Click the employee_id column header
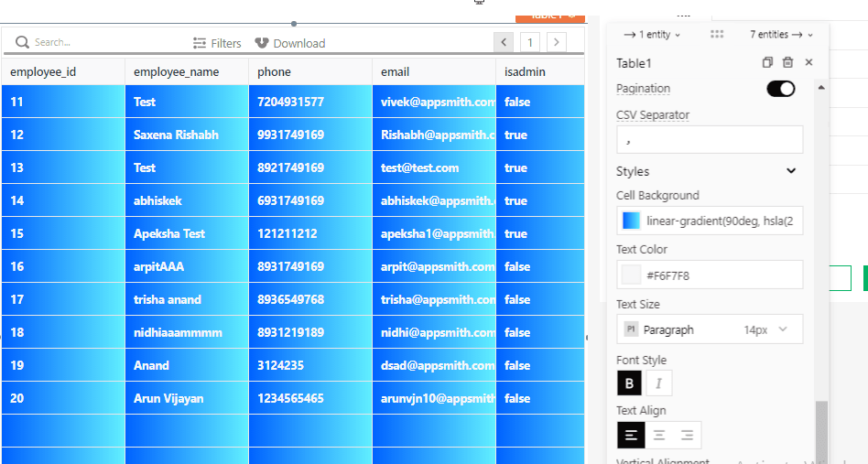This screenshot has height=464, width=868. click(63, 72)
